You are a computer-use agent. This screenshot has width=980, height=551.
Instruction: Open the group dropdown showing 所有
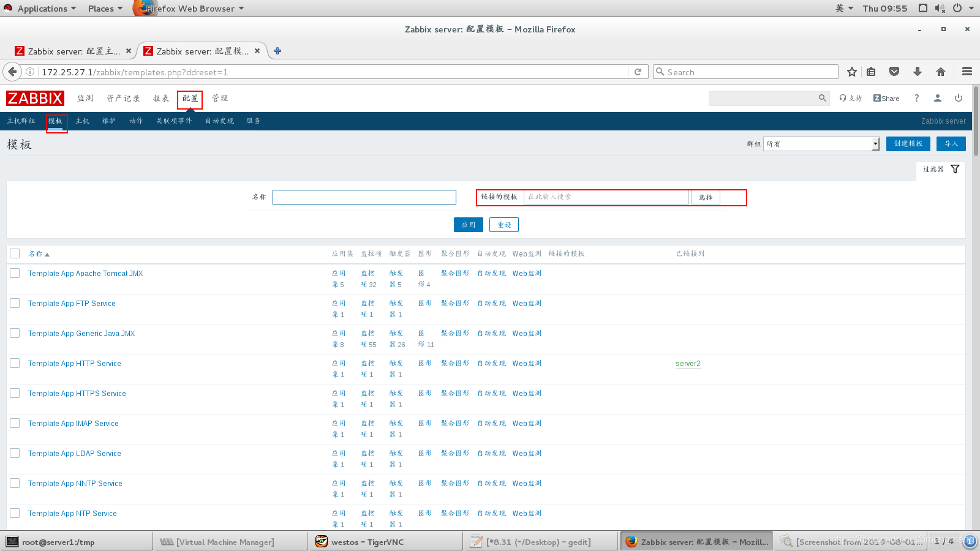point(821,144)
